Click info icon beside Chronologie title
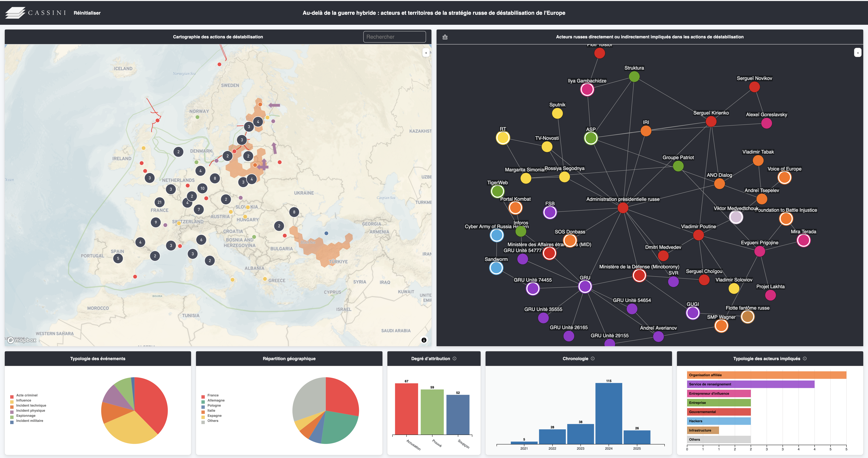 point(592,358)
